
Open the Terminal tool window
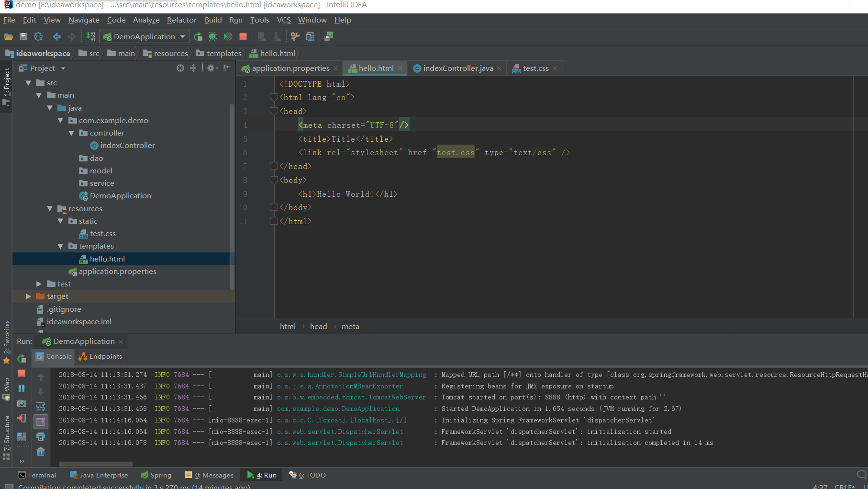click(x=37, y=475)
